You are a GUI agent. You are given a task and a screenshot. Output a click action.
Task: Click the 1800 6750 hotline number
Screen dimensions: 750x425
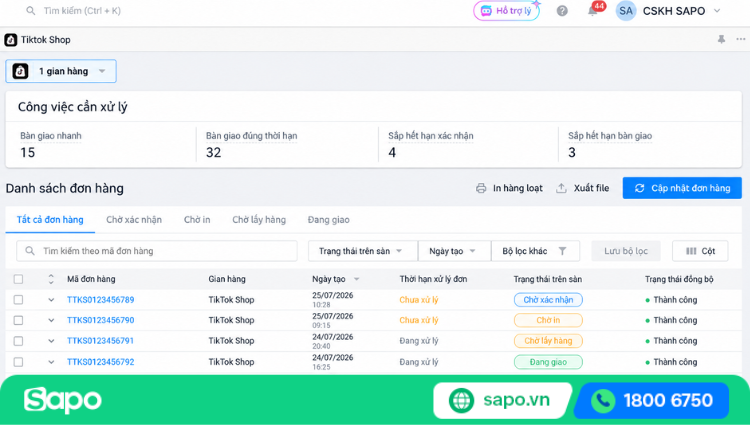[x=668, y=400]
